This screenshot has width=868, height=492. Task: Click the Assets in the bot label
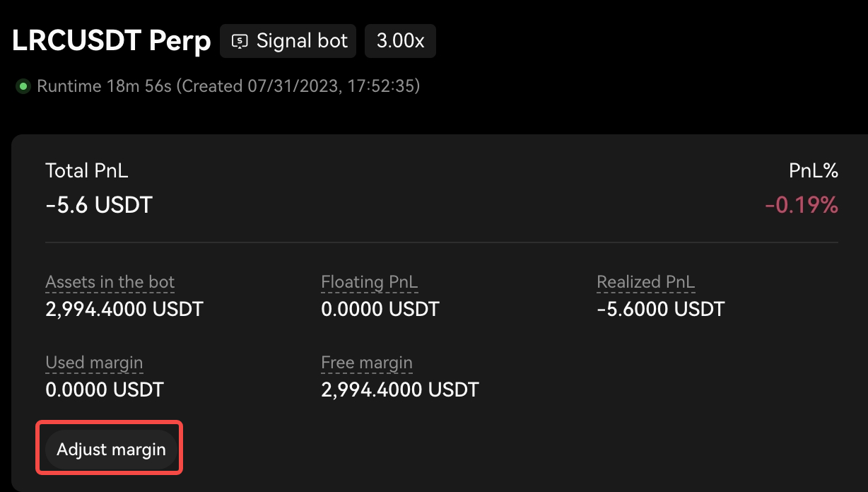coord(110,282)
